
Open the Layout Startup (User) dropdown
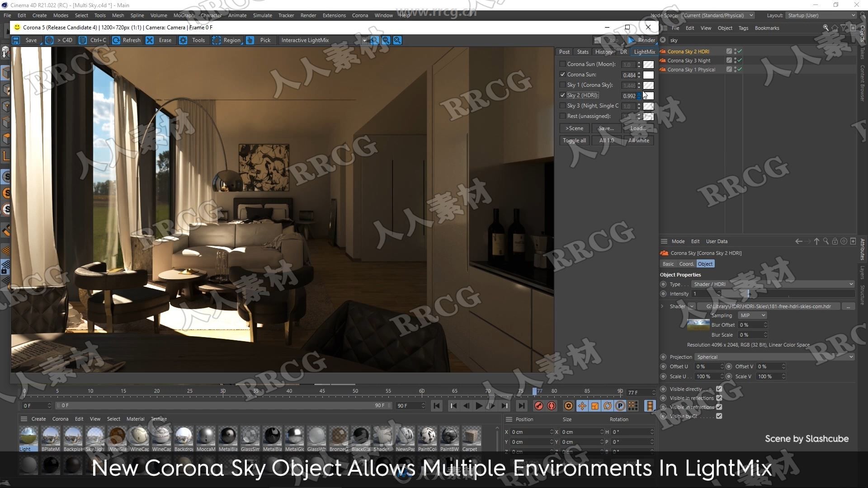[821, 15]
